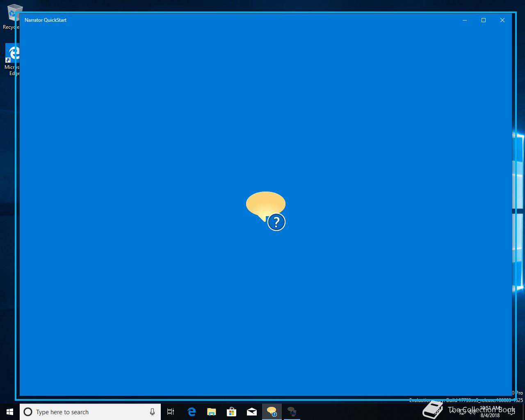525x420 pixels.
Task: Open the Action Center notifications icon
Action: click(x=511, y=412)
